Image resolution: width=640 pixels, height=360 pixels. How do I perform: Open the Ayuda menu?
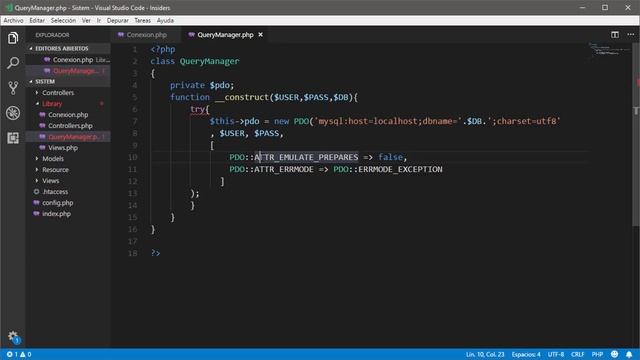pyautogui.click(x=165, y=20)
